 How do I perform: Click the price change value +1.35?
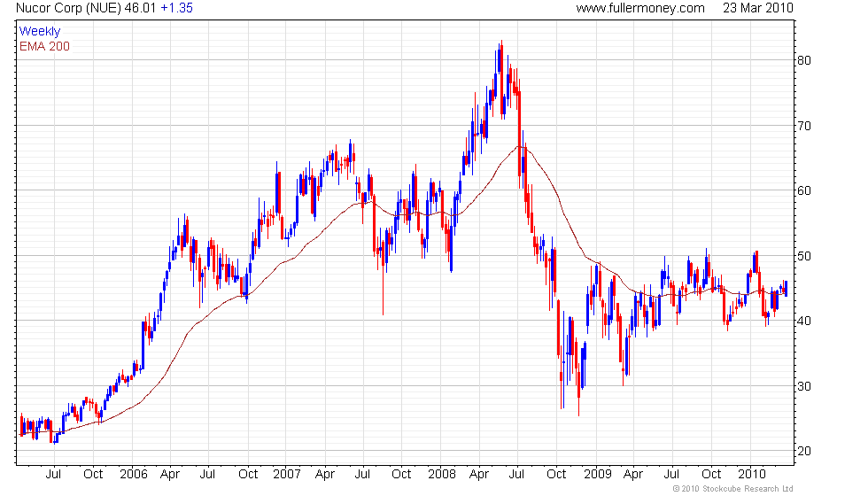pos(176,8)
